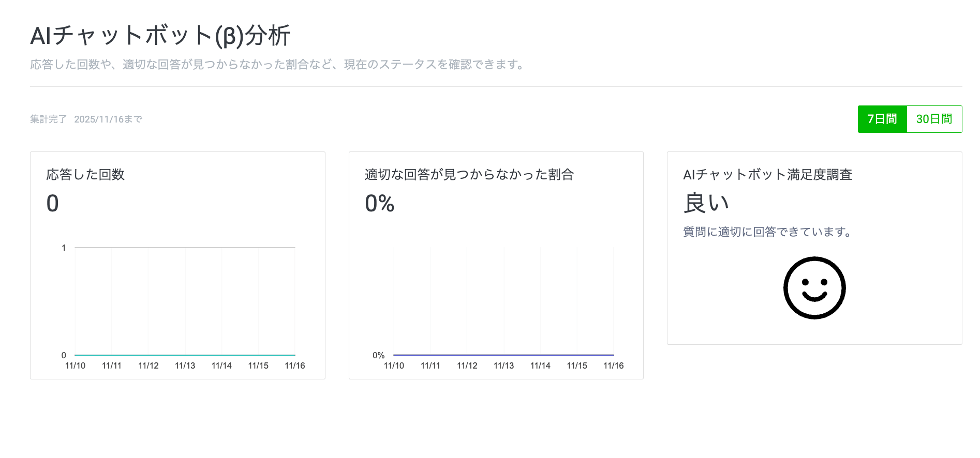Viewport: 980px width, 458px height.
Task: Click the AIチャットボット(β)分析 page title
Action: coord(160,36)
